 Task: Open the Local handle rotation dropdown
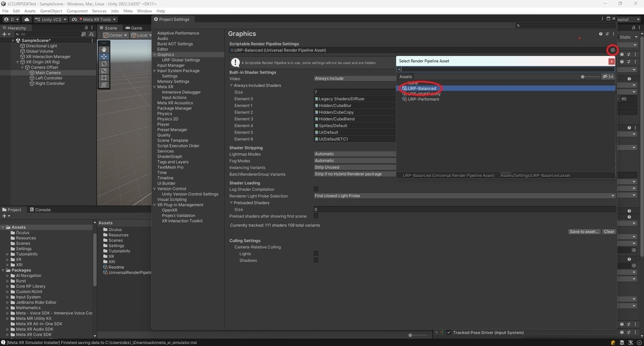coord(140,35)
